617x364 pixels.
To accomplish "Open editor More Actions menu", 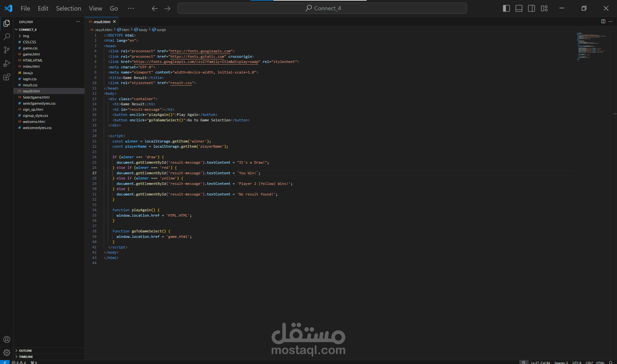I will point(611,22).
